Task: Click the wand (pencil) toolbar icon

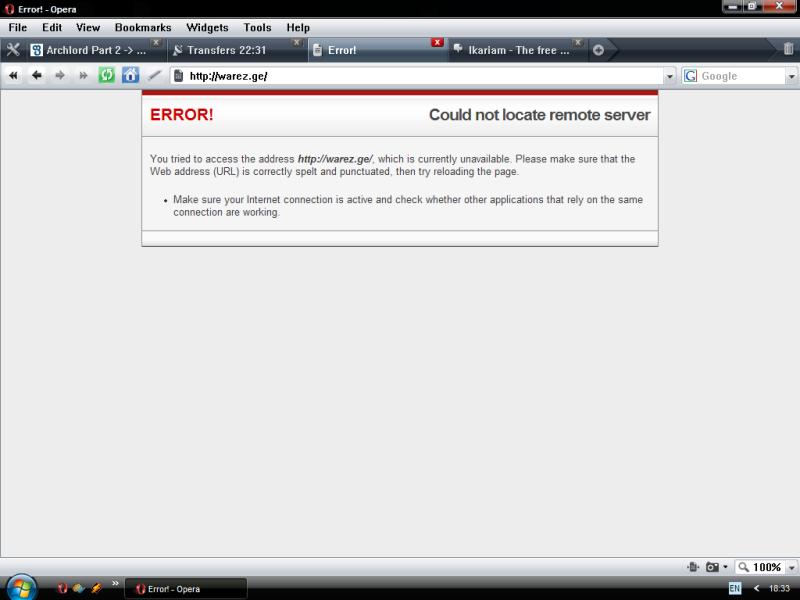Action: 154,76
